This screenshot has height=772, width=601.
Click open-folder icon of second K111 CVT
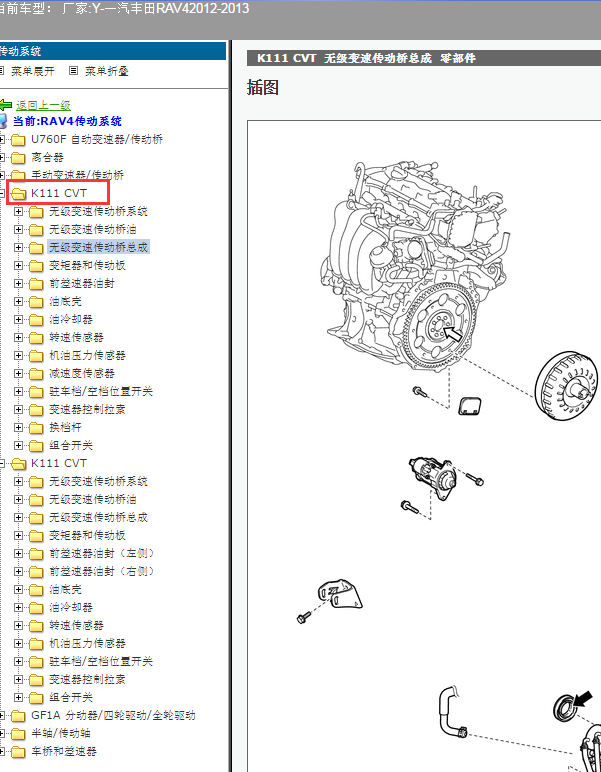pos(18,464)
